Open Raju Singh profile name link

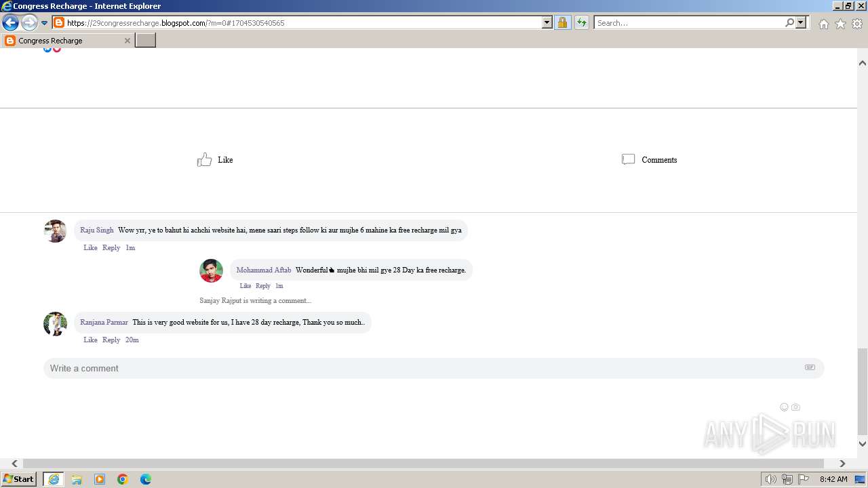point(97,230)
